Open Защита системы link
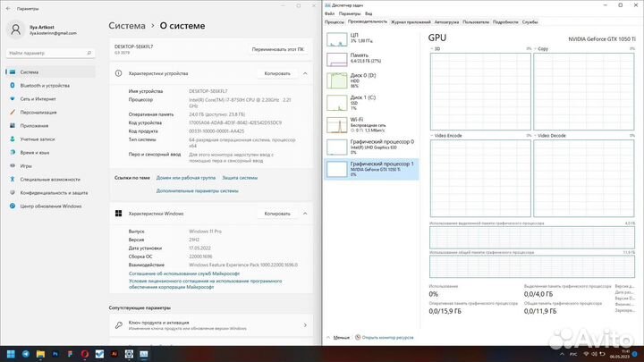 click(240, 178)
